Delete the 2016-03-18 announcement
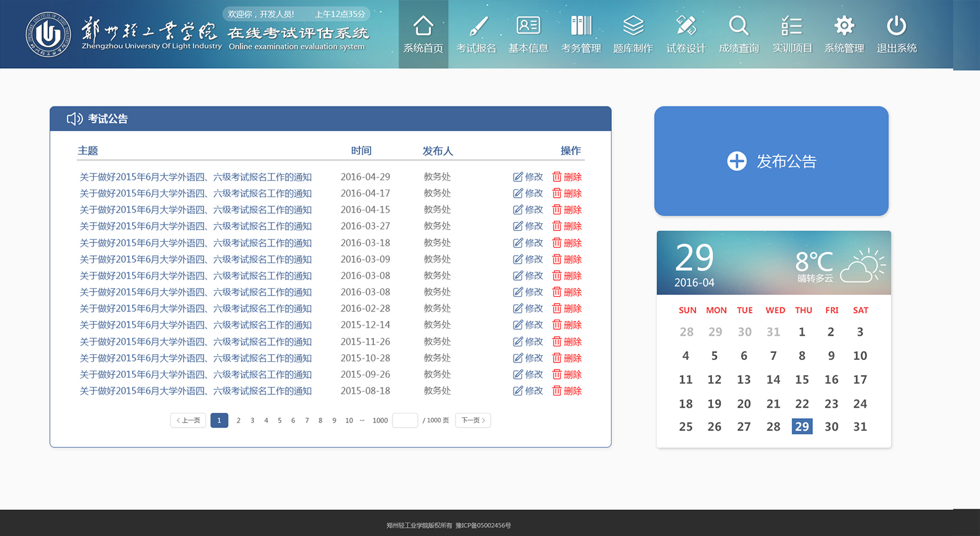Image resolution: width=980 pixels, height=536 pixels. tap(567, 243)
